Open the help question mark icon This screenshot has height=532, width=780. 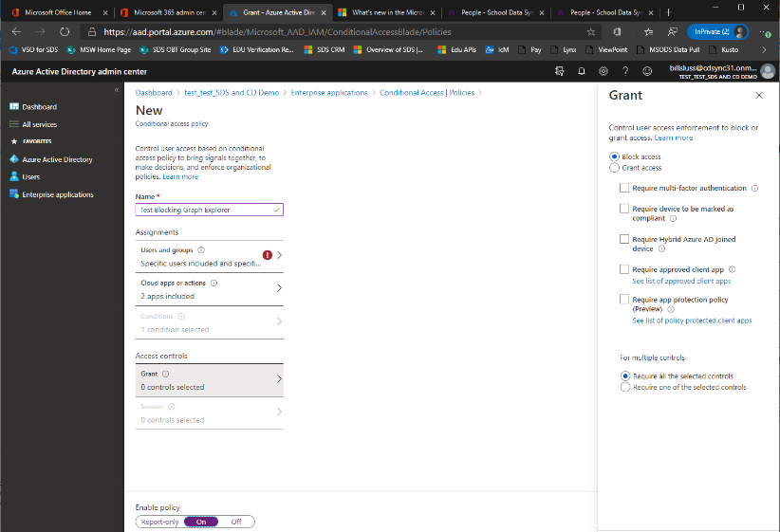tap(624, 71)
